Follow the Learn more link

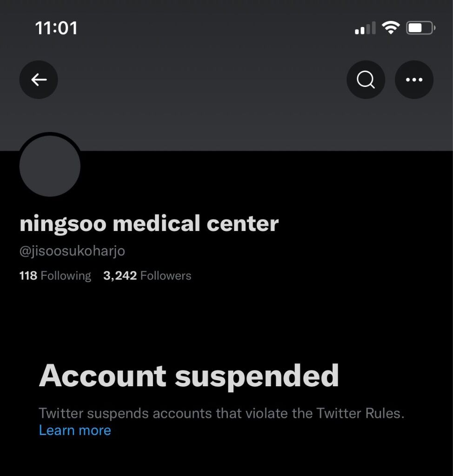coord(75,430)
